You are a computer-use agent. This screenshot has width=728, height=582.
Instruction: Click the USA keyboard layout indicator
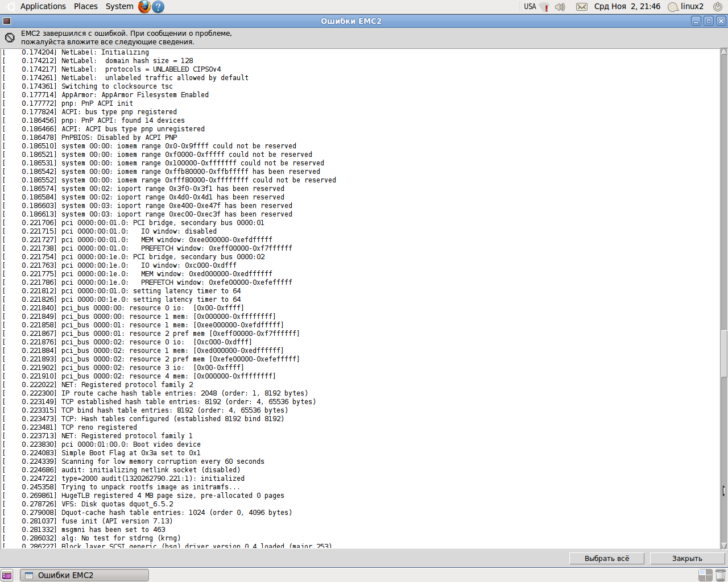[530, 7]
